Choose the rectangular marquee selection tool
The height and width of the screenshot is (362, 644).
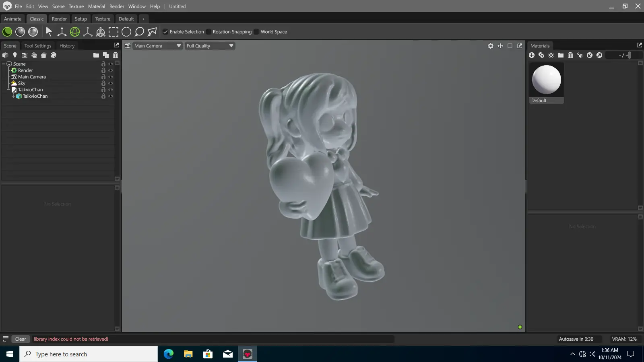tap(114, 32)
